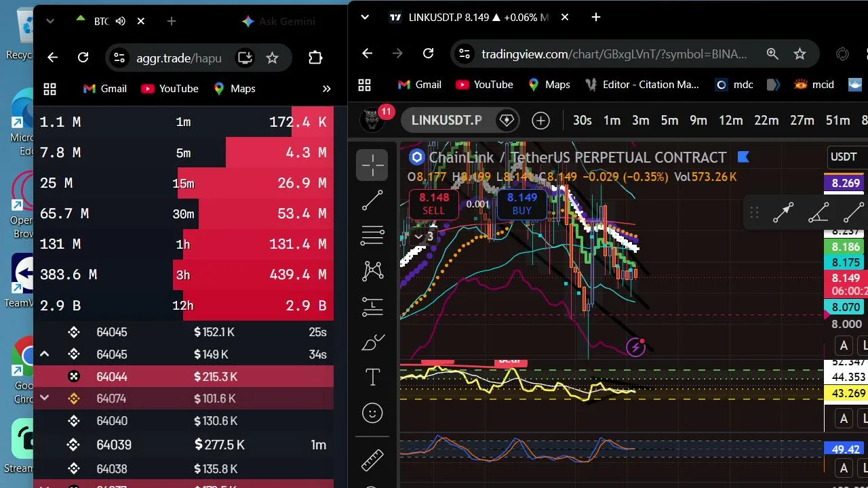Open new tab in TradingView window
868x488 pixels.
coord(596,17)
